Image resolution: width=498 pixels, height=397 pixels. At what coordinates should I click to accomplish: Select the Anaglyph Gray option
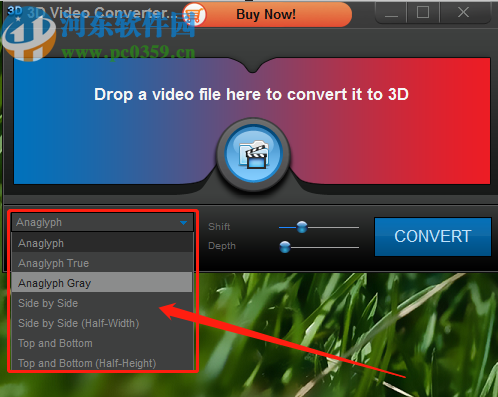click(102, 283)
